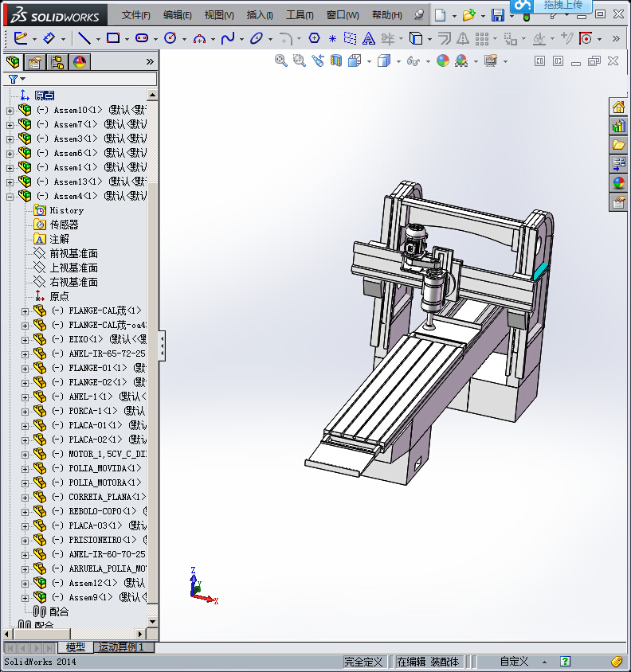Image resolution: width=631 pixels, height=672 pixels.
Task: Select Linear Sketch Pattern tool
Action: (x=482, y=39)
